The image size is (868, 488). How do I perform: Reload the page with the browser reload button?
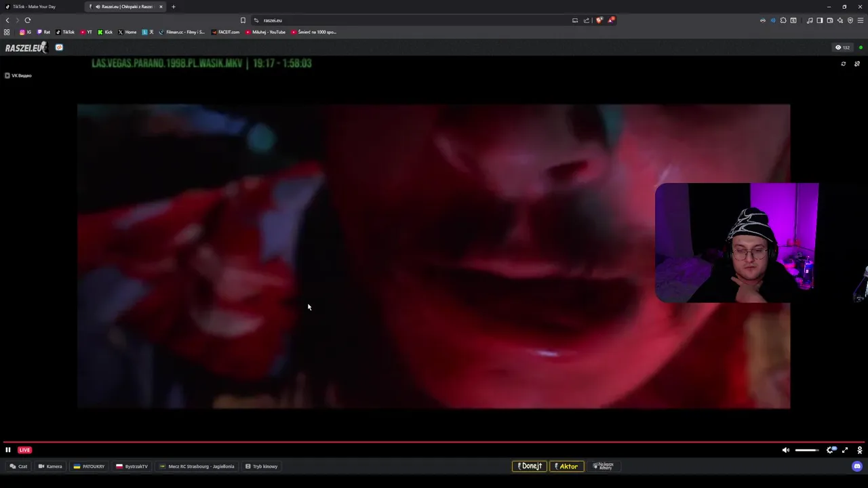pyautogui.click(x=28, y=20)
